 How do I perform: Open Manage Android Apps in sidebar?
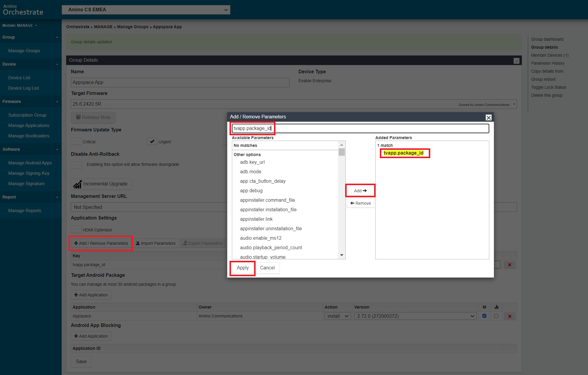click(x=30, y=163)
